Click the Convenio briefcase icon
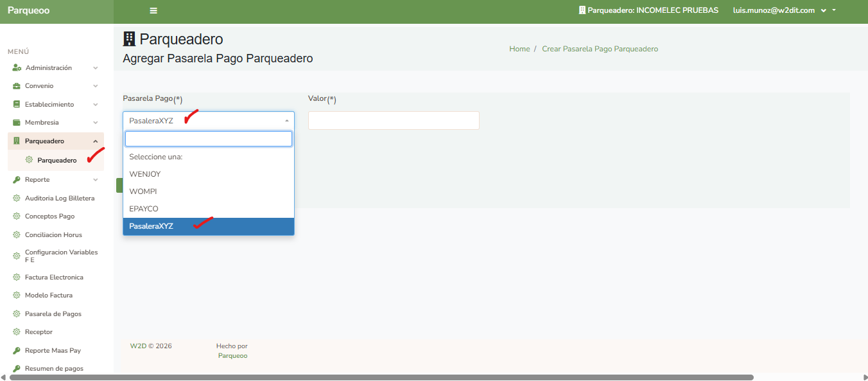 pos(17,86)
